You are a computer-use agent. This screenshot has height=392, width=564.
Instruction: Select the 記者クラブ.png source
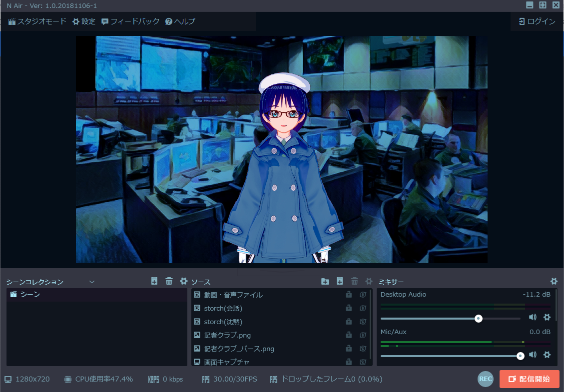(x=227, y=335)
